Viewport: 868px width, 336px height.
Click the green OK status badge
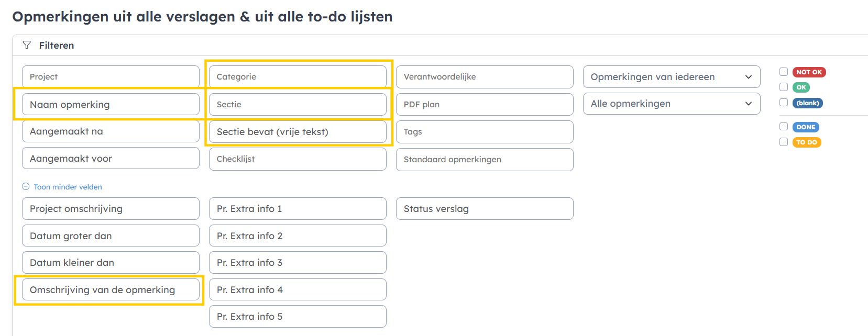801,87
